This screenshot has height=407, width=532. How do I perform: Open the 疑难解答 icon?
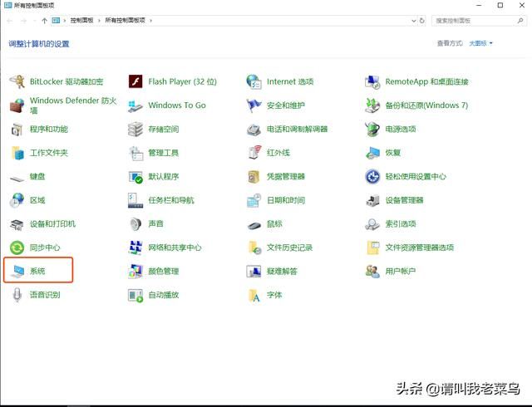point(254,272)
